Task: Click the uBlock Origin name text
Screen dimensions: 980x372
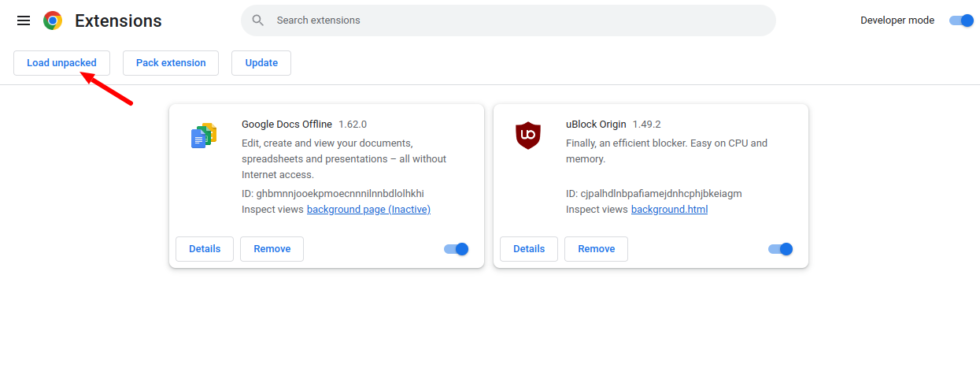Action: 596,125
